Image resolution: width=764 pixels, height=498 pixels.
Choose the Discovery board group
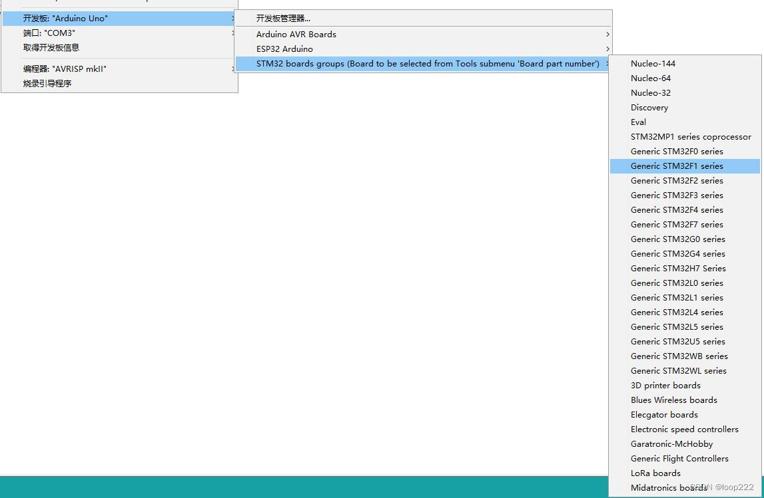click(x=685, y=108)
